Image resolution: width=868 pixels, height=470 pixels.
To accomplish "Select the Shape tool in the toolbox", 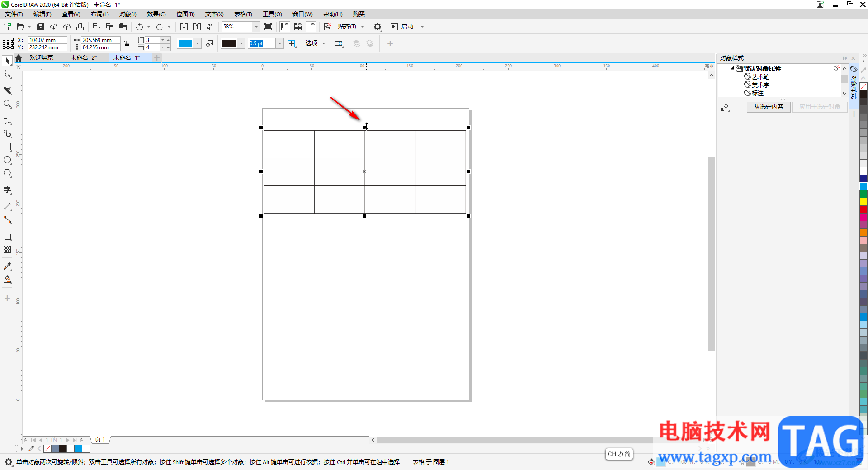I will (7, 75).
